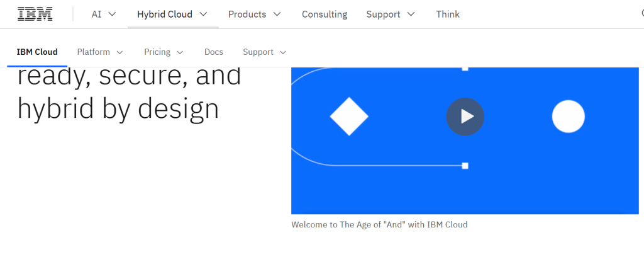This screenshot has height=264, width=644.
Task: Open the Products dropdown arrow
Action: point(277,14)
